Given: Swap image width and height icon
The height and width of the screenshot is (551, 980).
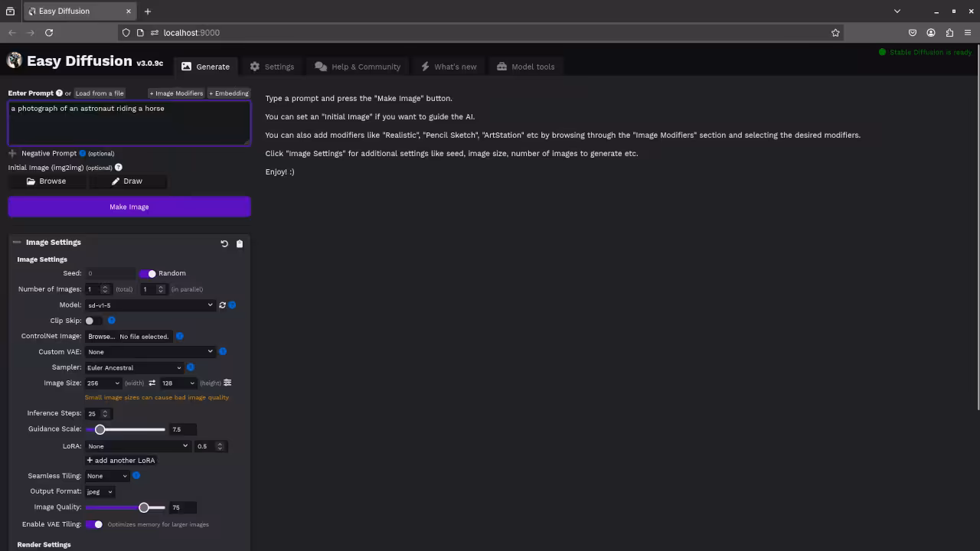Looking at the screenshot, I should (152, 383).
